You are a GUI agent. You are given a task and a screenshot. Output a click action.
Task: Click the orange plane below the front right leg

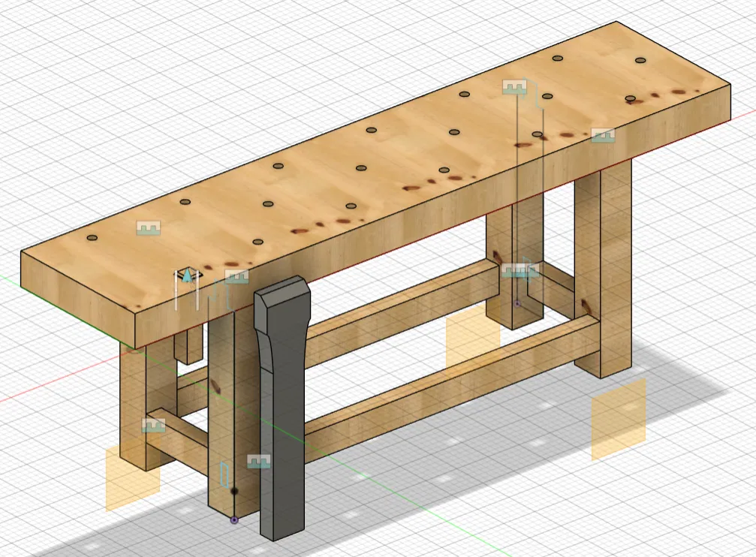[619, 420]
